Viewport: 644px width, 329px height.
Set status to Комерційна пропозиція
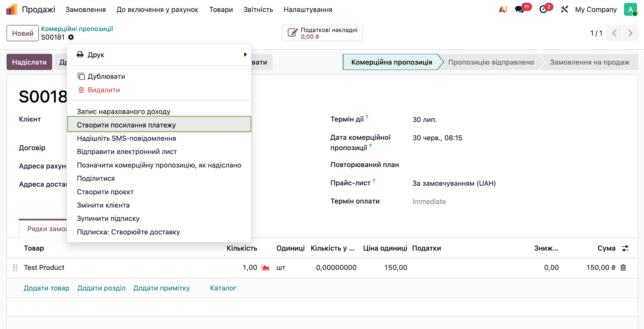click(391, 62)
